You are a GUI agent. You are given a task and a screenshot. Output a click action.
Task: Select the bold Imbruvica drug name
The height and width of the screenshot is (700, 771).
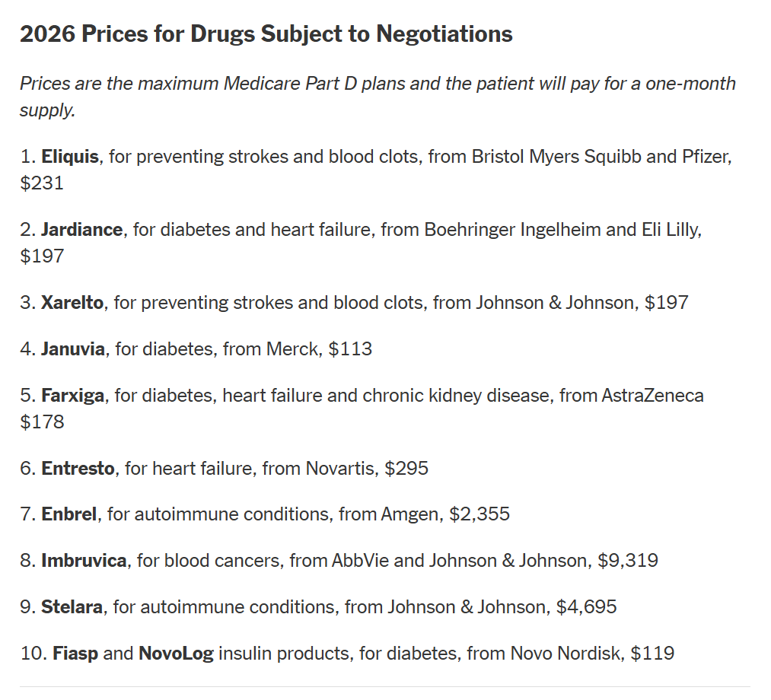click(84, 561)
